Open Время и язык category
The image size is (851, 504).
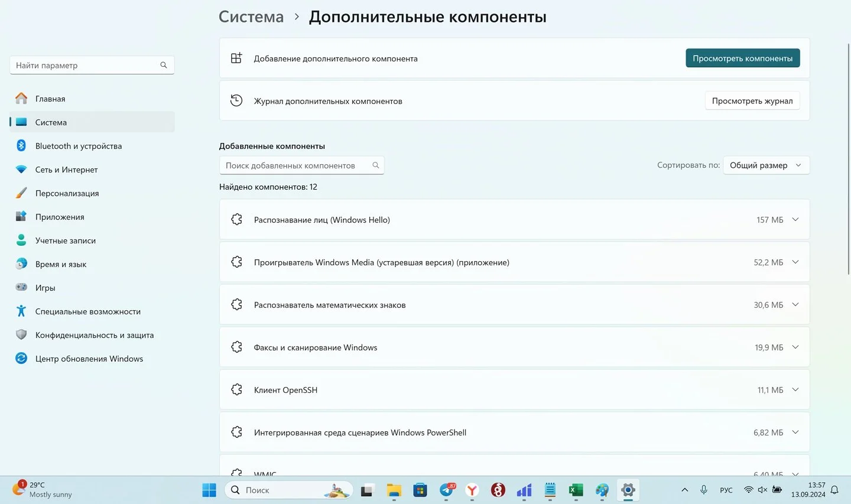coord(92,264)
